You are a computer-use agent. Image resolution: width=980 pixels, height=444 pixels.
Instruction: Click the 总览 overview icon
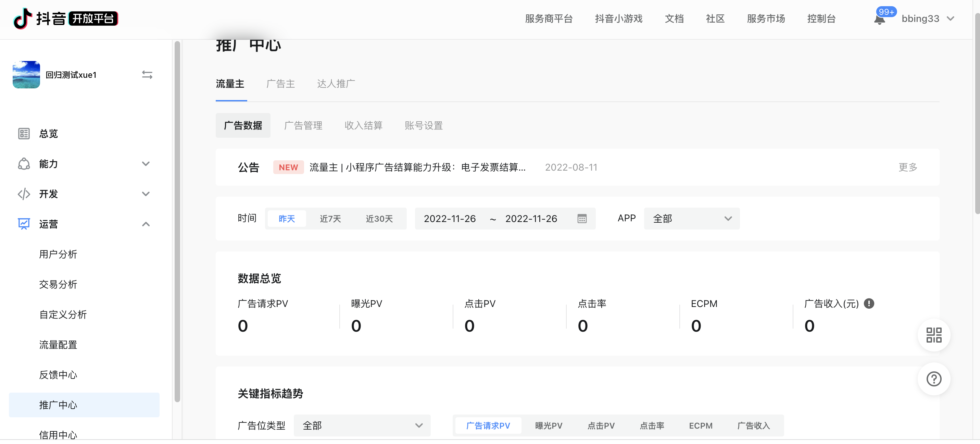[24, 134]
